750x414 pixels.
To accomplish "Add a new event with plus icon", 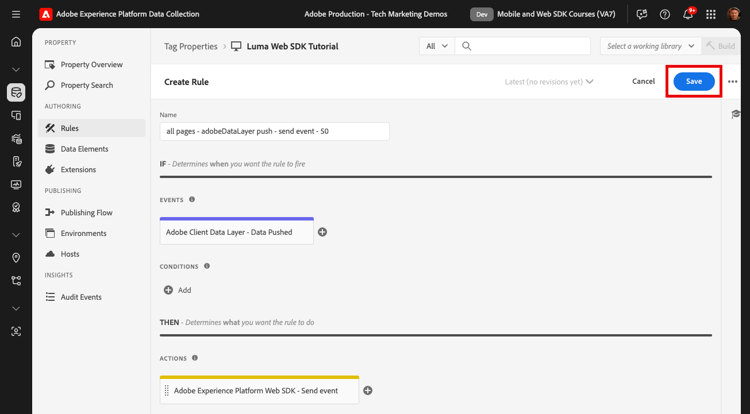I will 322,232.
